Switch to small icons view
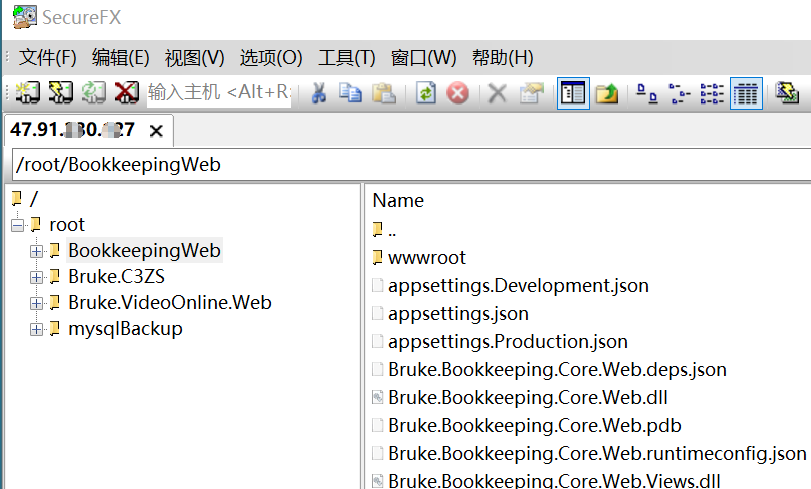Image resolution: width=811 pixels, height=489 pixels. point(679,94)
